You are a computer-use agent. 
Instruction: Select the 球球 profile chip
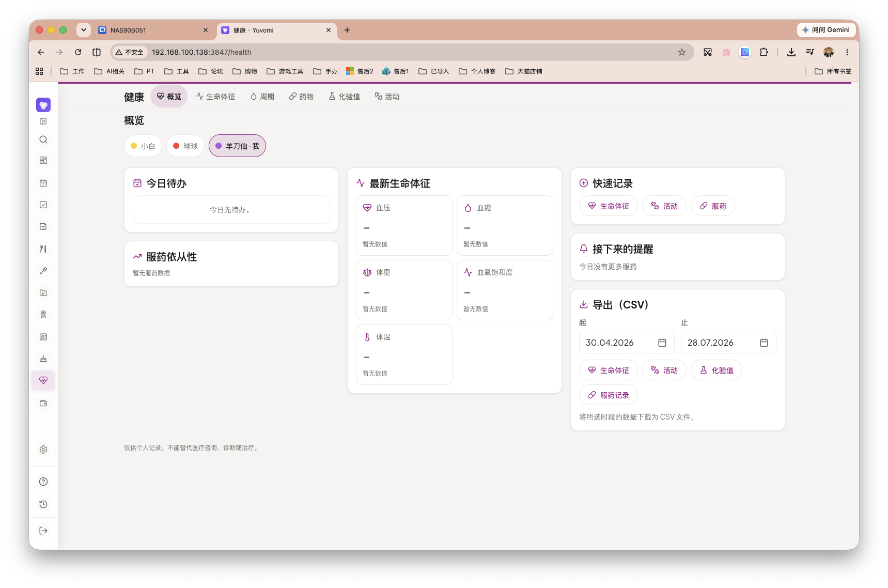click(x=185, y=146)
